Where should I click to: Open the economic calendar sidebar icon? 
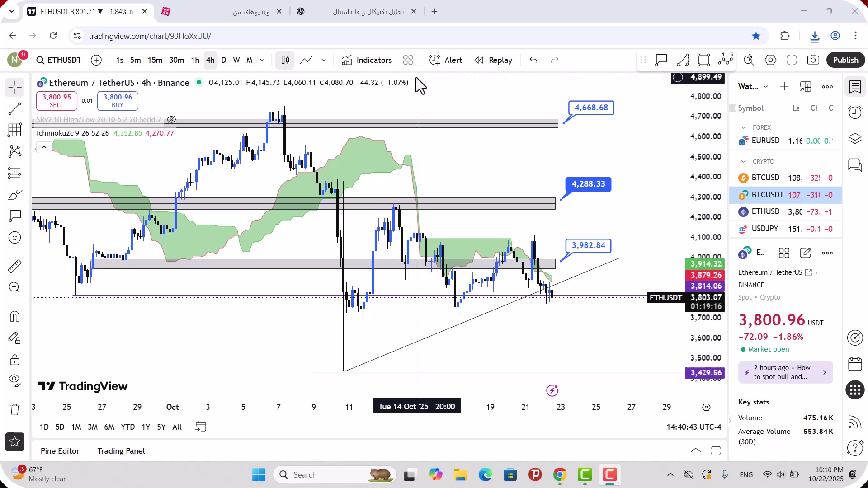click(x=855, y=364)
